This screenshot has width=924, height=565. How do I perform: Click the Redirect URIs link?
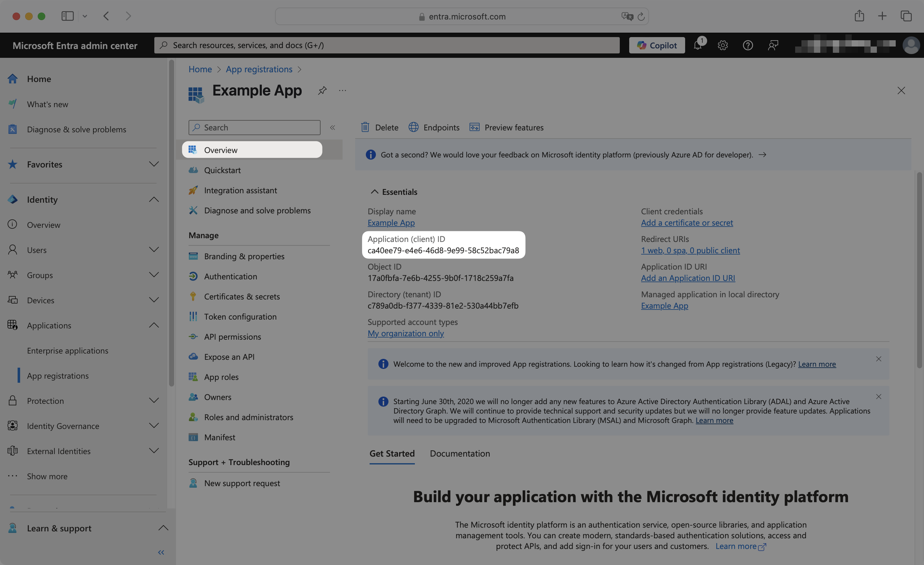point(690,250)
